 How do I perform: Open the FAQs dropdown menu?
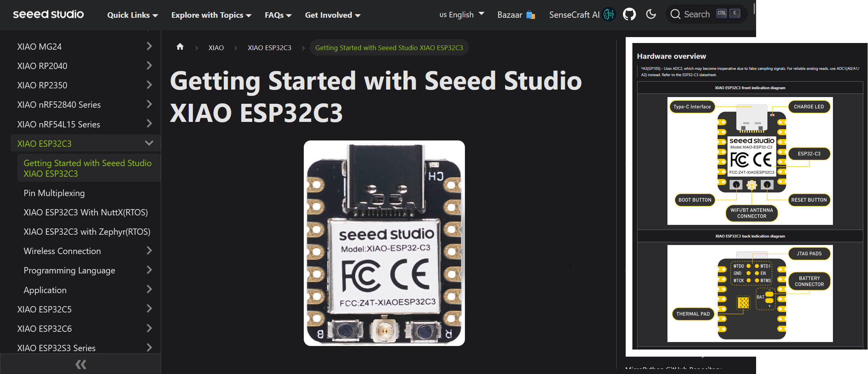point(278,15)
